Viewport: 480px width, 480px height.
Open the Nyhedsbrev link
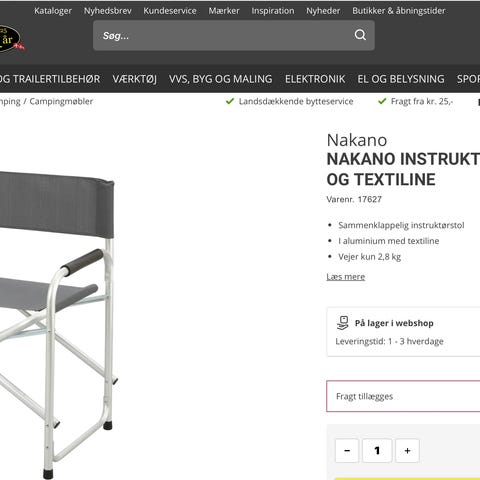pyautogui.click(x=108, y=11)
